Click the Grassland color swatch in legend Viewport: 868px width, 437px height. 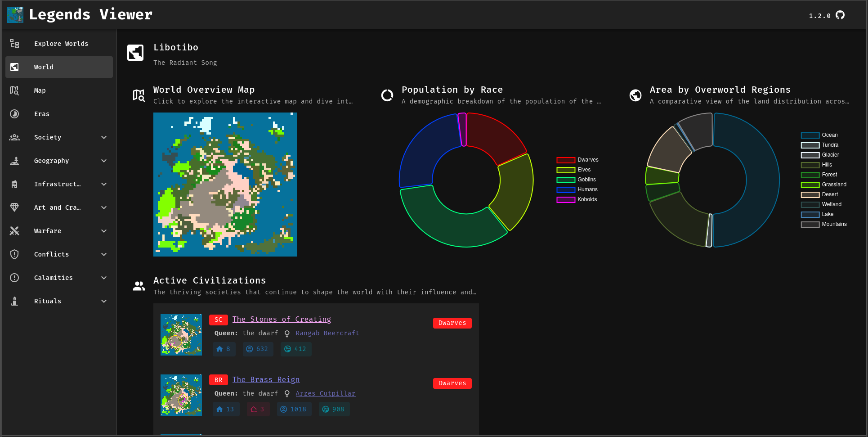(x=810, y=185)
